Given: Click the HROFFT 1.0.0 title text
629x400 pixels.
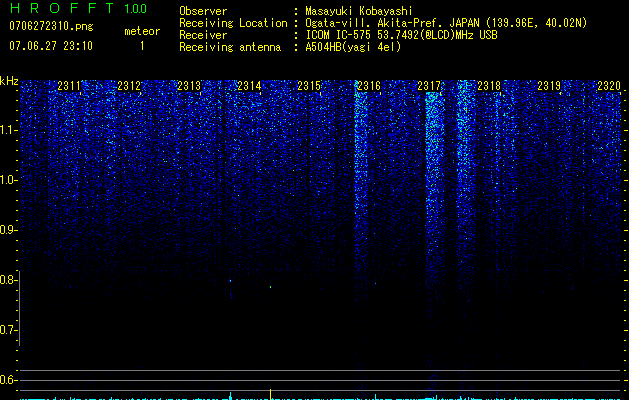Looking at the screenshot, I should pyautogui.click(x=78, y=8).
